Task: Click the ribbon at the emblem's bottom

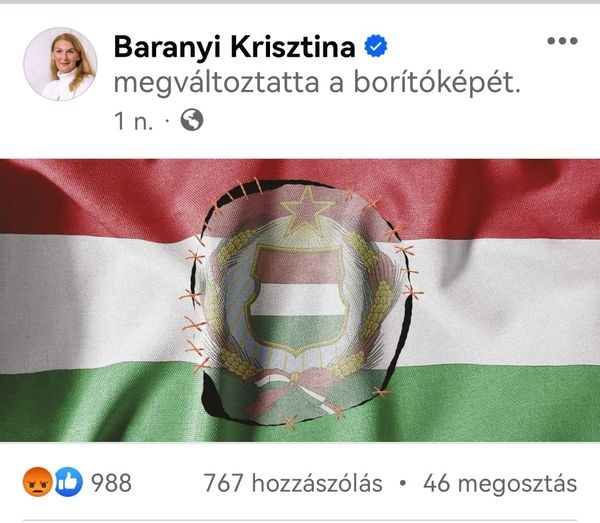Action: pyautogui.click(x=295, y=392)
